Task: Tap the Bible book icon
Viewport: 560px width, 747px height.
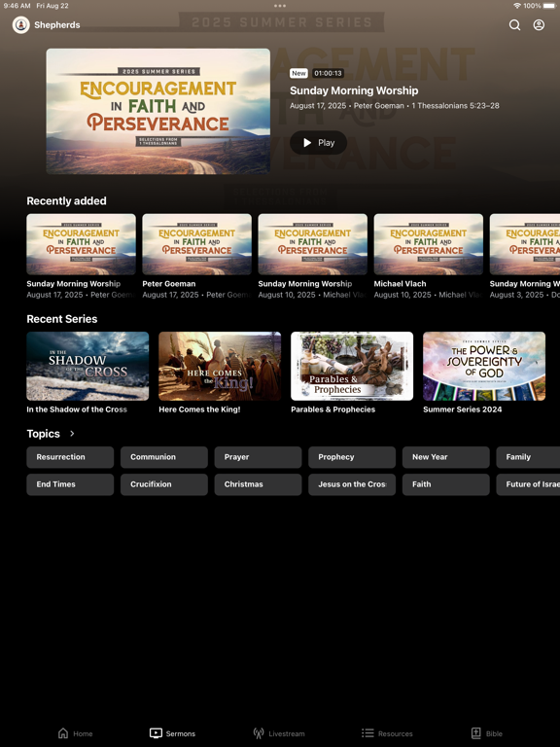Action: [475, 732]
